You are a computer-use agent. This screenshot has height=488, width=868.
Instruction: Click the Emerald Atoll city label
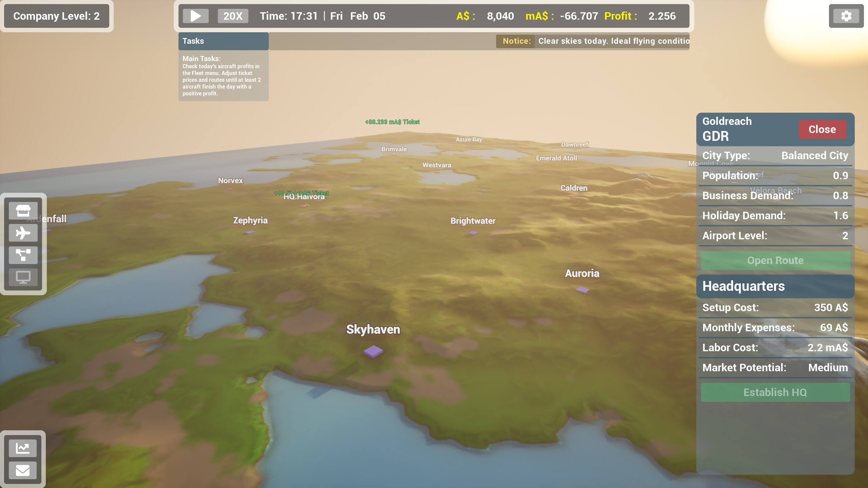556,158
